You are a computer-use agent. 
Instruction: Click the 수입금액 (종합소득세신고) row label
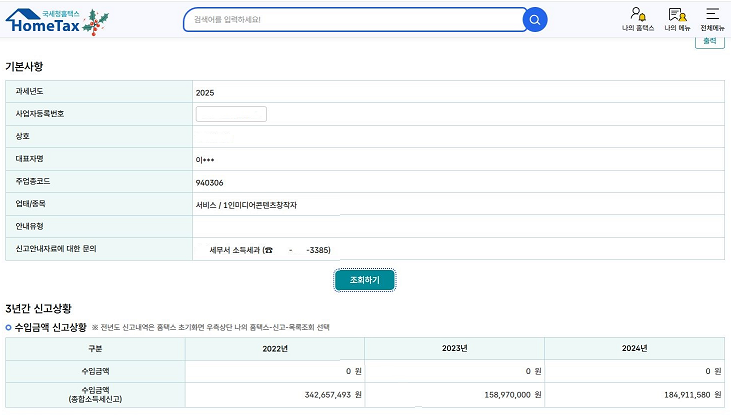(95, 395)
